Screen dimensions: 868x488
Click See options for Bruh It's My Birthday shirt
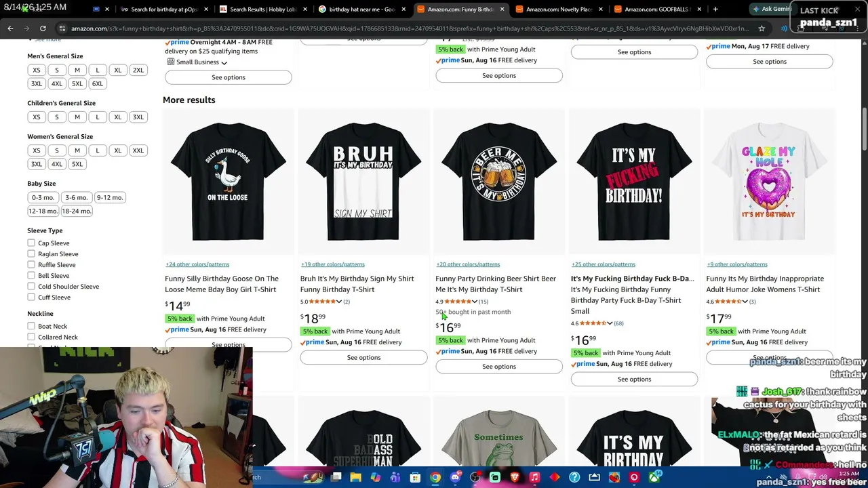pyautogui.click(x=363, y=358)
